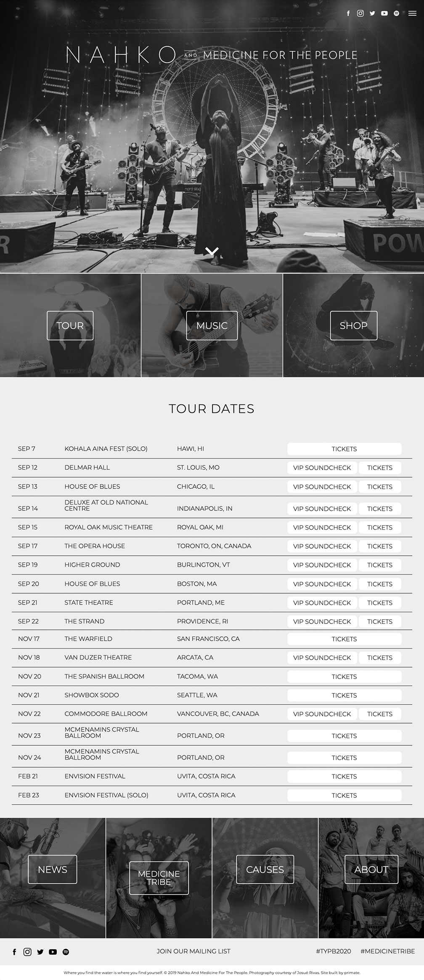Viewport: 424px width, 980px height.
Task: Click the down chevron on hero image
Action: pos(212,251)
